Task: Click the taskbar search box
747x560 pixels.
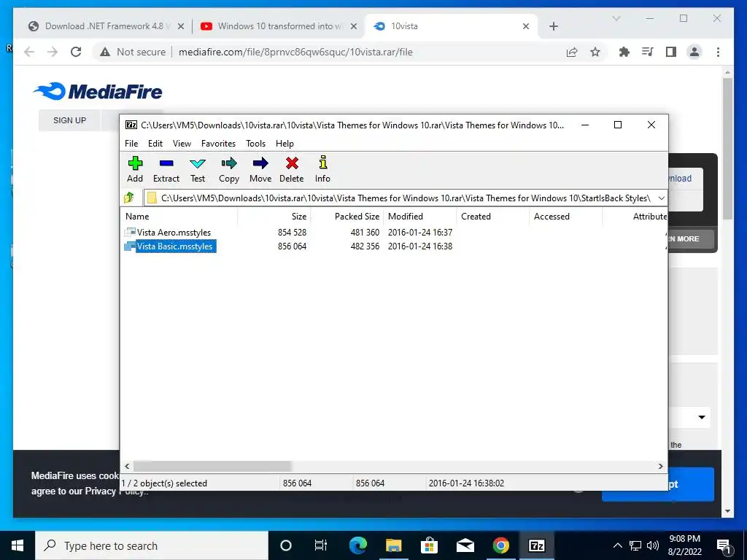Action: [152, 545]
